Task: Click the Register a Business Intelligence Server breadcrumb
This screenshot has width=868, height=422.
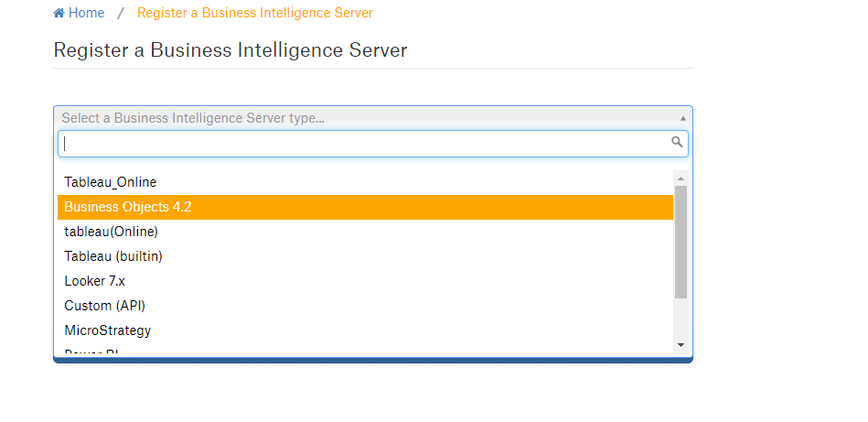Action: [254, 13]
